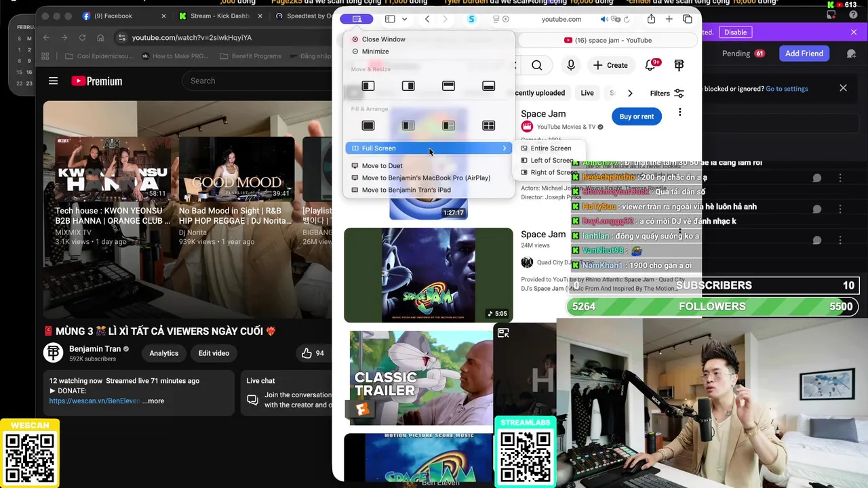Open YouTube Filters options
This screenshot has height=488, width=868.
pos(667,94)
